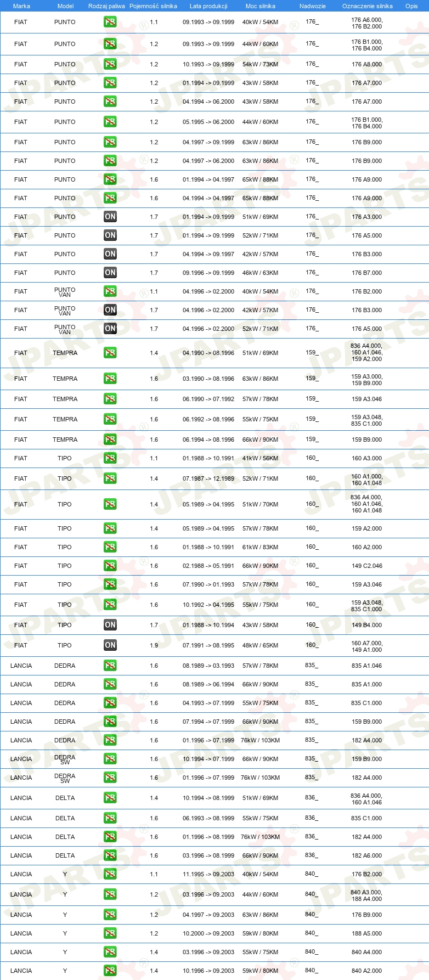429x980 pixels.
Task: Click the petrol icon for Tipo 1.1 41kW/56KM
Action: pyautogui.click(x=110, y=458)
